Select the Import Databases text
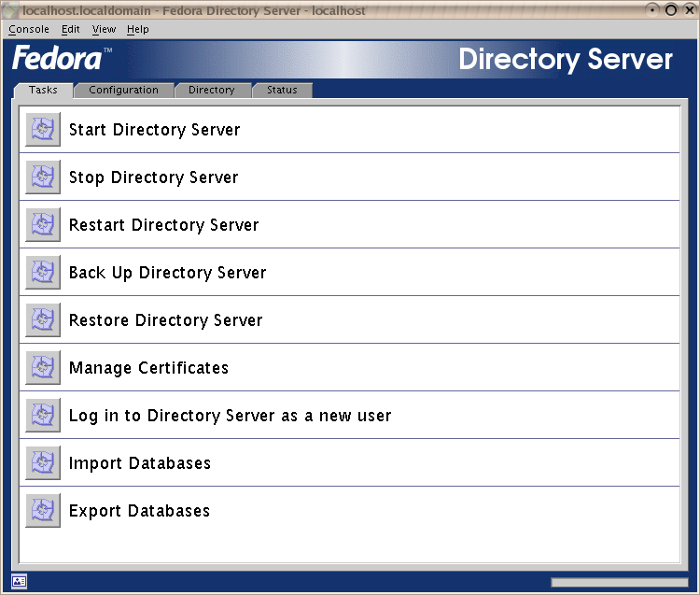The height and width of the screenshot is (595, 700). (140, 463)
